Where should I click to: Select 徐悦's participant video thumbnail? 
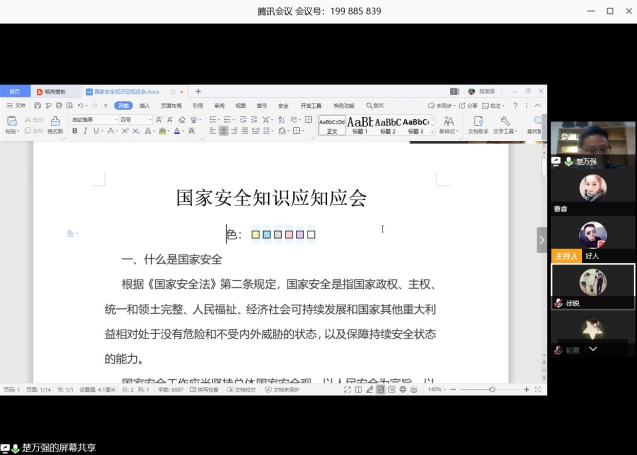593,283
